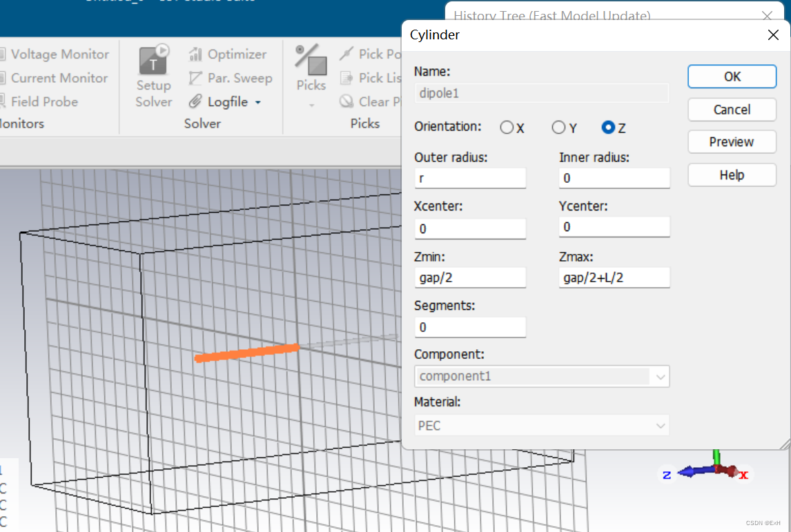Click the Xcenter input field
Screen dimensions: 791x532
[x=470, y=228]
